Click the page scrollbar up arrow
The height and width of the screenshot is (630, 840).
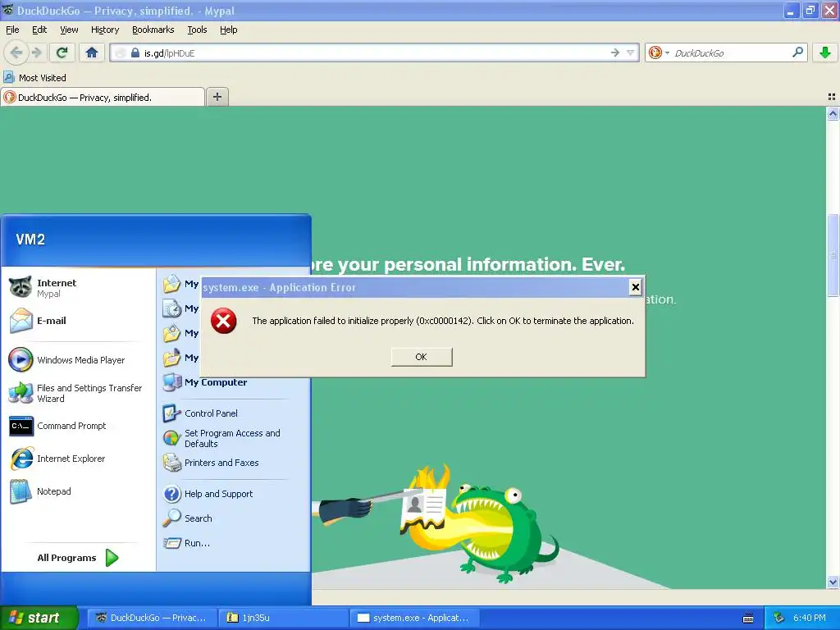(x=833, y=113)
